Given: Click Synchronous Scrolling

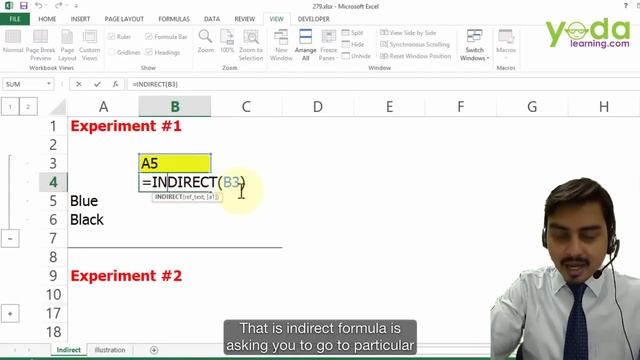Looking at the screenshot, I should tap(415, 44).
